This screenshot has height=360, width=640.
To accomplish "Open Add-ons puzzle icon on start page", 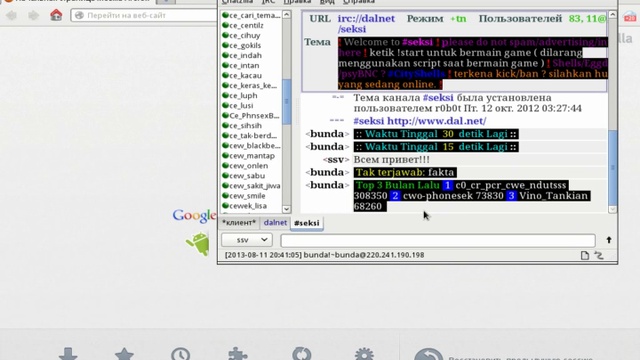I will pyautogui.click(x=238, y=353).
